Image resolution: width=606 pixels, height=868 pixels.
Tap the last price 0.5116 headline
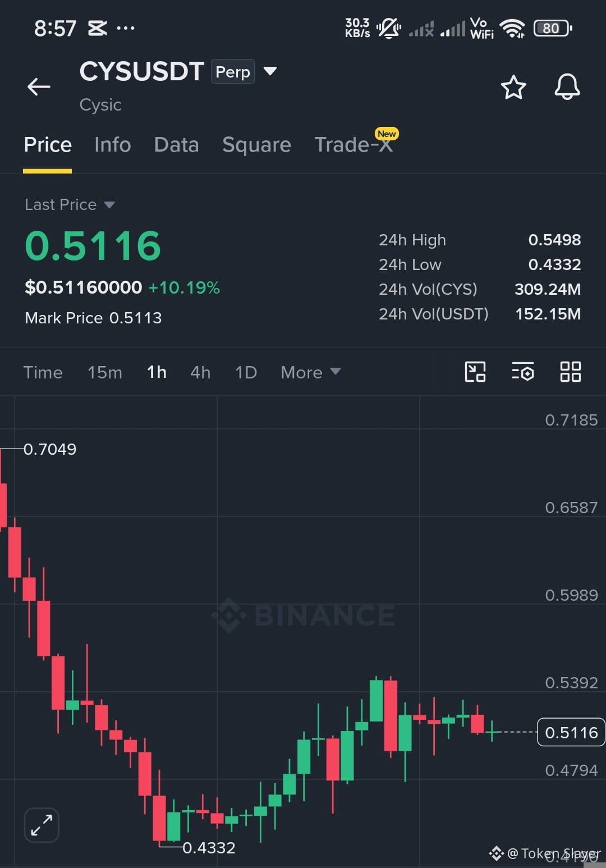(93, 246)
